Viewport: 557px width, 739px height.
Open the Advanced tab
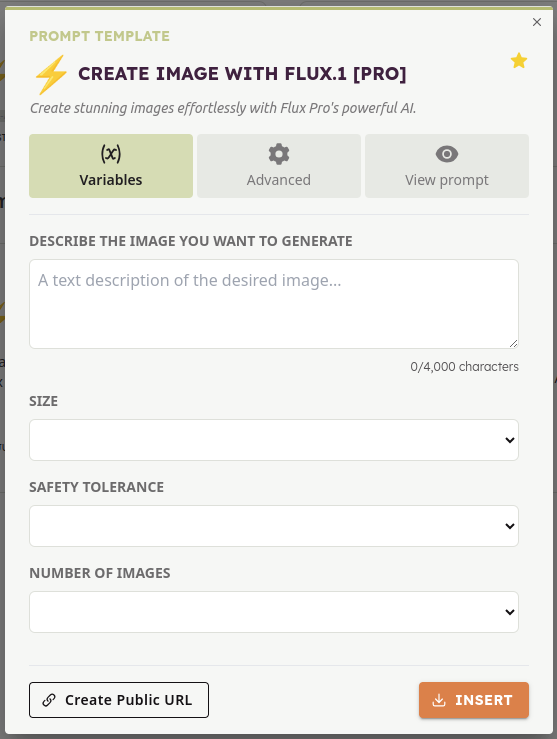(279, 166)
